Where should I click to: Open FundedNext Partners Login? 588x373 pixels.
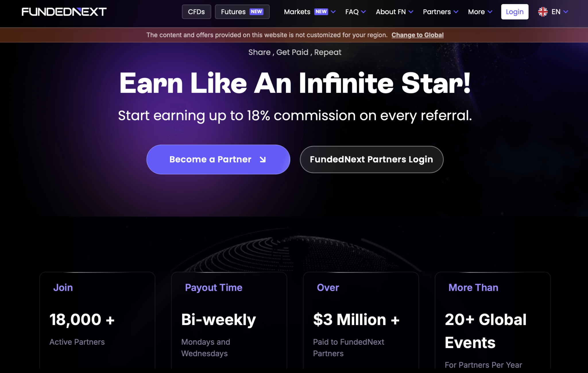372,159
